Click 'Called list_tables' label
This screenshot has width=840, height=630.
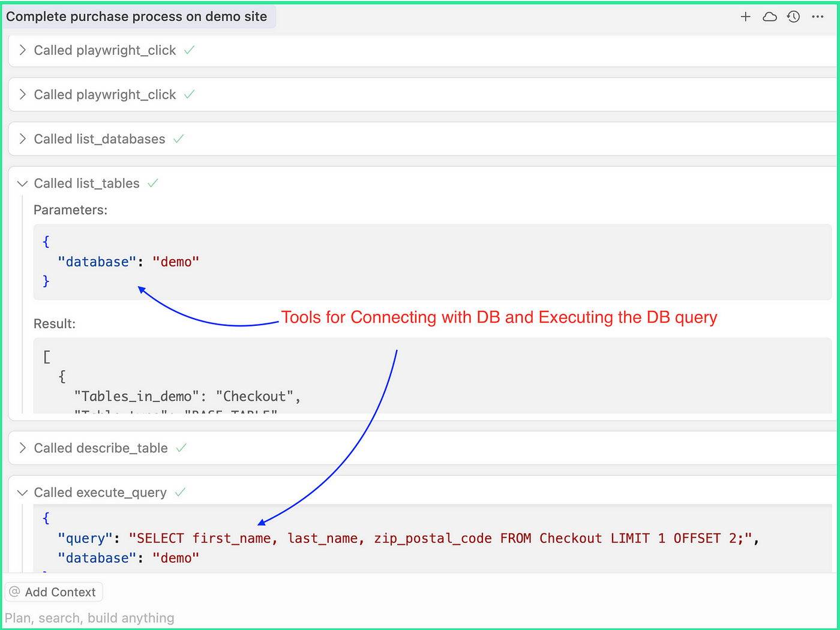pyautogui.click(x=86, y=184)
